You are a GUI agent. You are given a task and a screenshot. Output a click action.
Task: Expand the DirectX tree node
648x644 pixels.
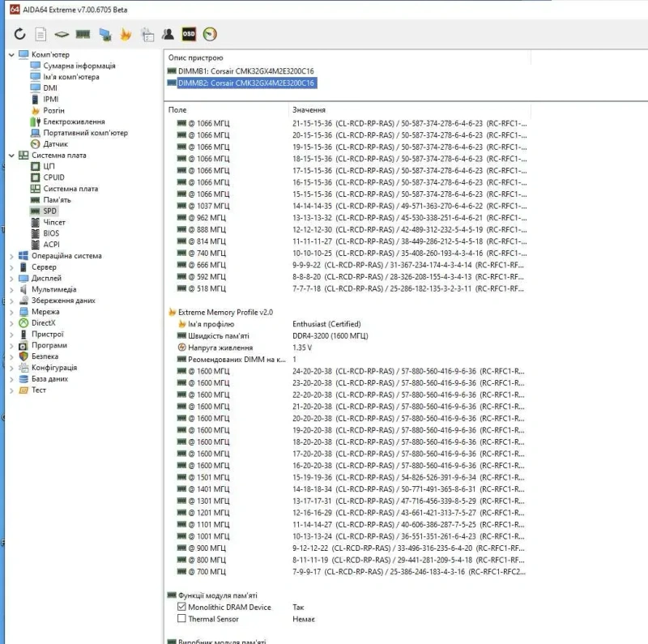click(11, 323)
